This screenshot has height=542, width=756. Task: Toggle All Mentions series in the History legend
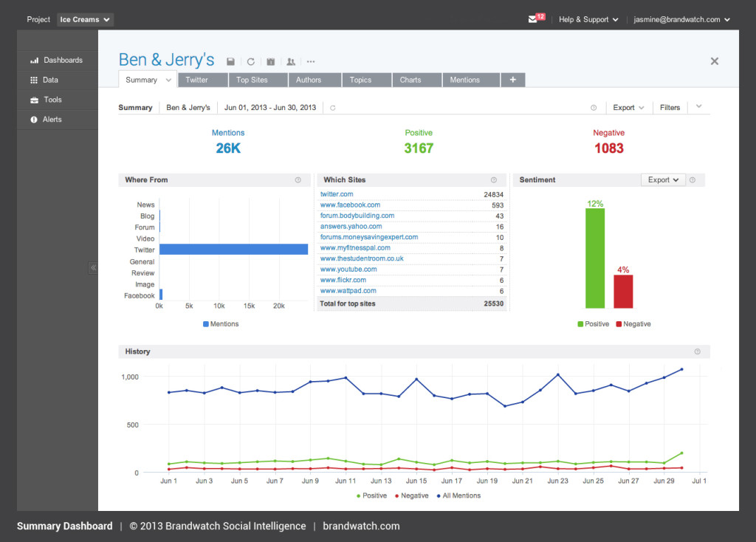[458, 495]
